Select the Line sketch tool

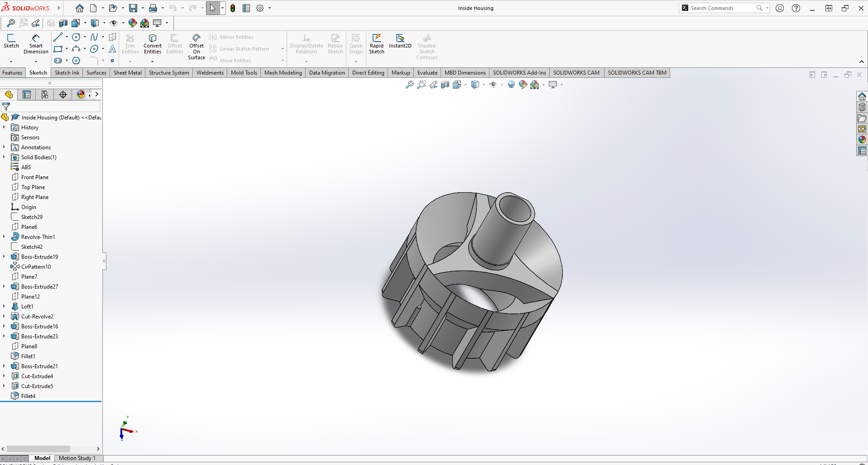click(x=58, y=37)
